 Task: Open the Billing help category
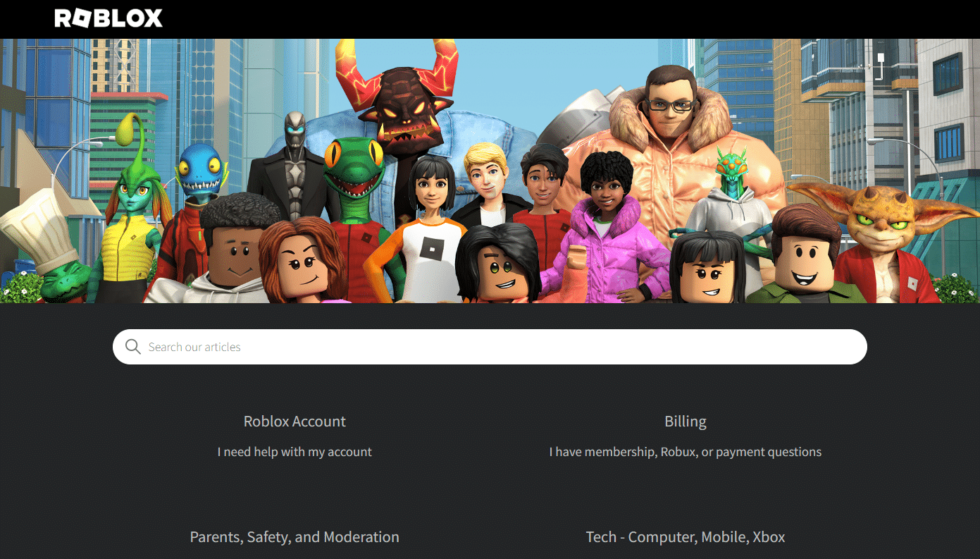tap(686, 422)
